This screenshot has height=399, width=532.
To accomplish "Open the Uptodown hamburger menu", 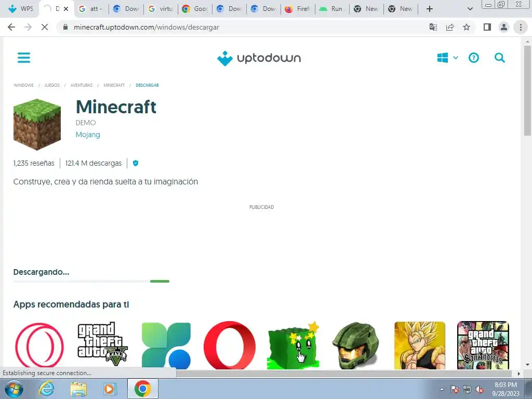I will (24, 58).
